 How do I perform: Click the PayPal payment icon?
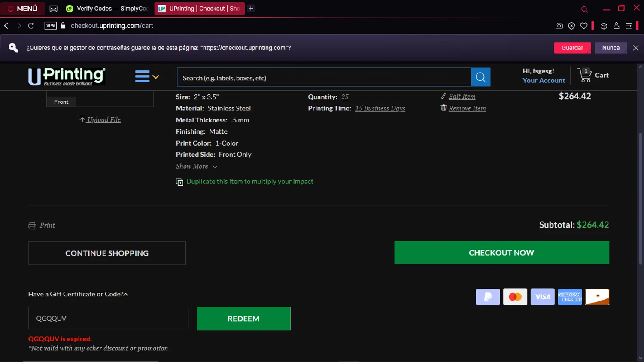(487, 297)
